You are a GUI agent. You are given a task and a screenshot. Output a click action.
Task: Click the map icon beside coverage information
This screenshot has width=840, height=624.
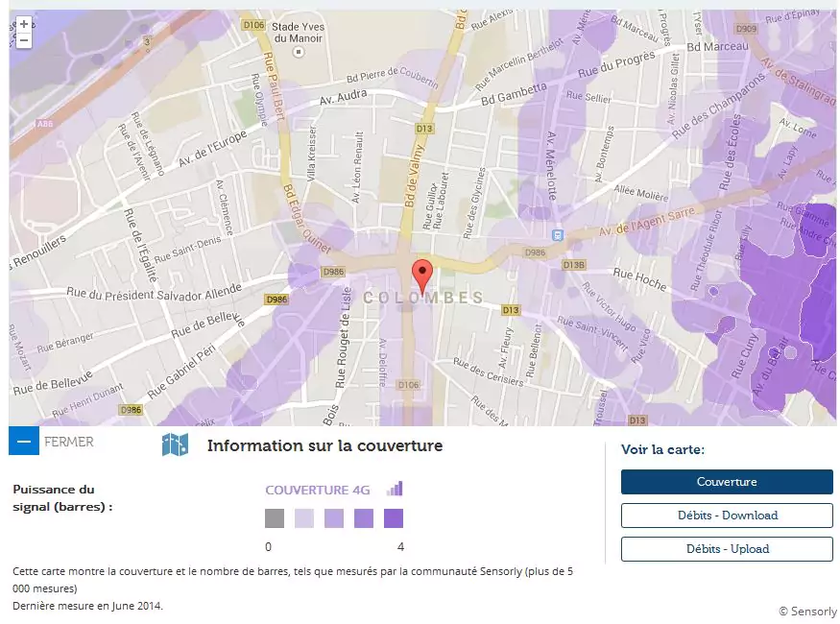(175, 444)
